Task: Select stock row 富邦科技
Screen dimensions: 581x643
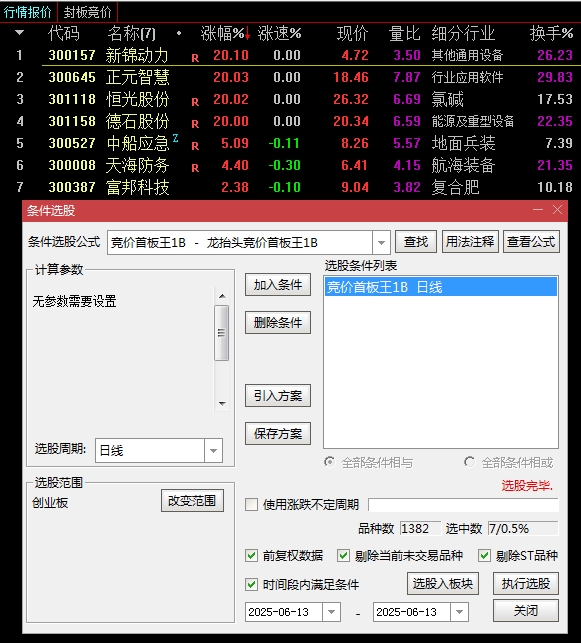Action: 290,187
